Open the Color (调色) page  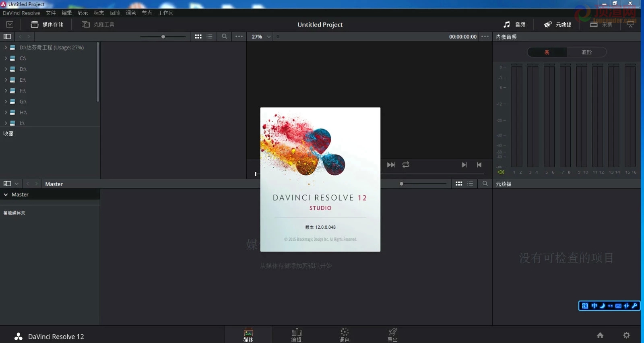[345, 335]
